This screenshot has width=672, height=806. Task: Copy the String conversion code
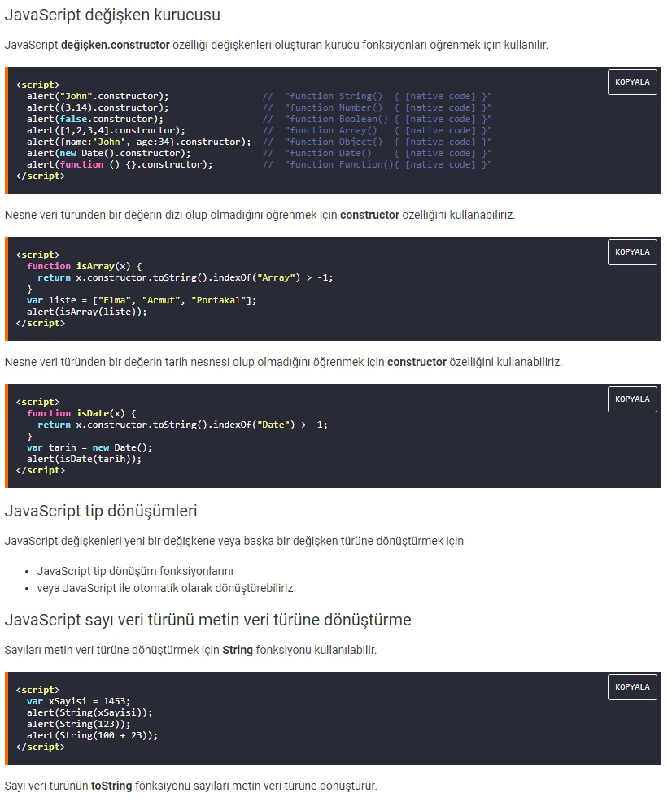[632, 687]
